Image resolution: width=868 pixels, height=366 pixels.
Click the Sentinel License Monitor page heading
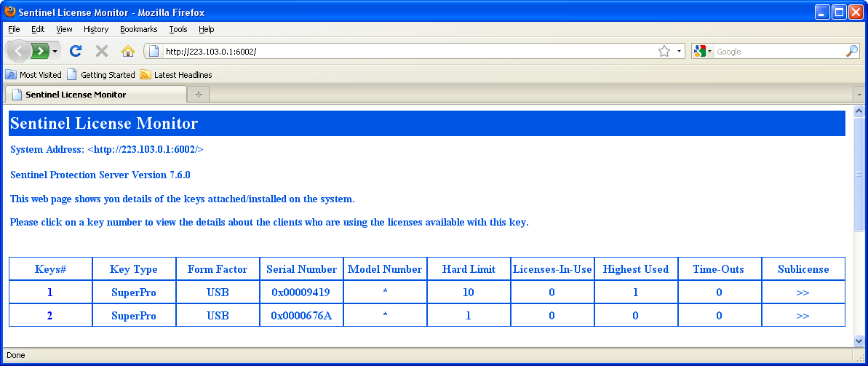click(x=104, y=123)
